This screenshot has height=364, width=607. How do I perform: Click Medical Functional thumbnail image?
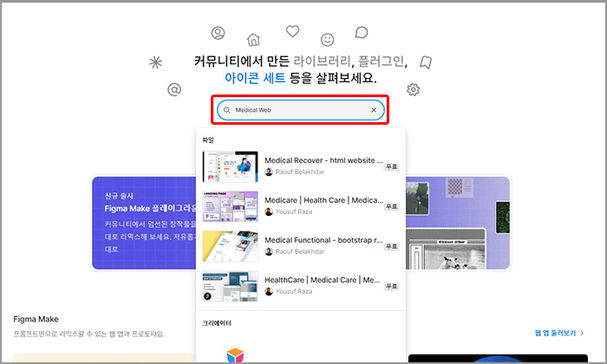tap(231, 246)
